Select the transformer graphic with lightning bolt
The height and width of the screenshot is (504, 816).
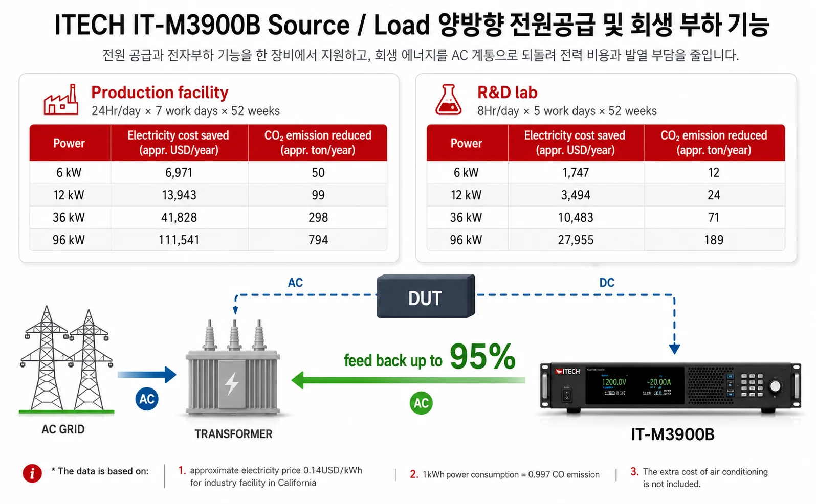tap(233, 368)
